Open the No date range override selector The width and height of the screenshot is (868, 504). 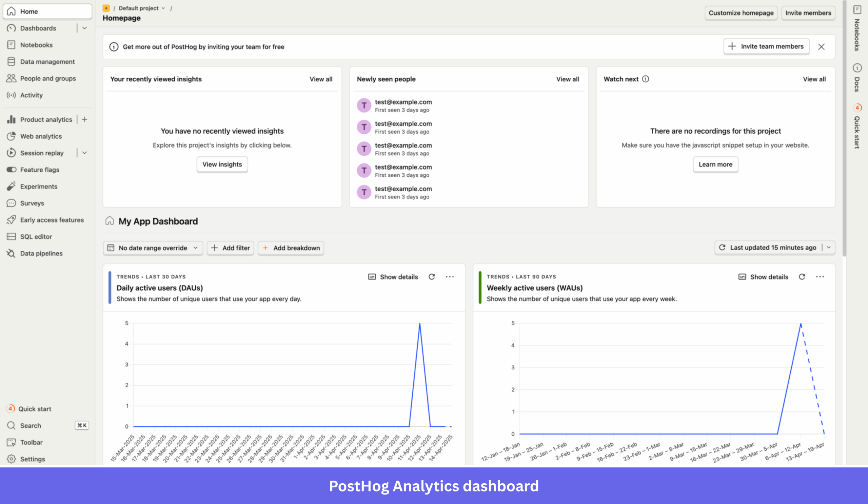[x=153, y=248]
